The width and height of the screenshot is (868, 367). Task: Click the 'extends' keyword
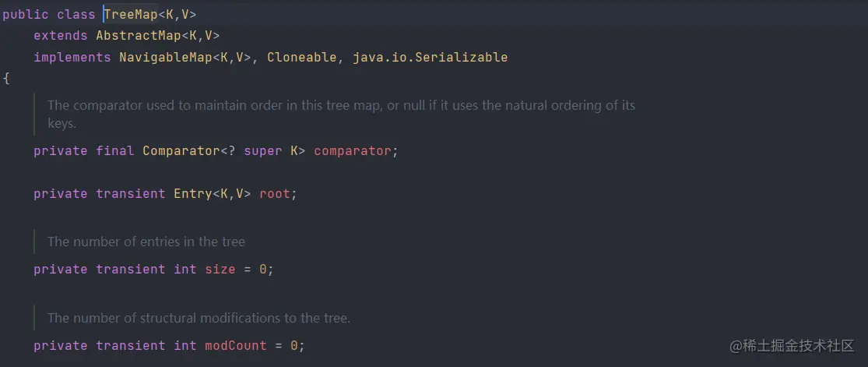point(61,36)
